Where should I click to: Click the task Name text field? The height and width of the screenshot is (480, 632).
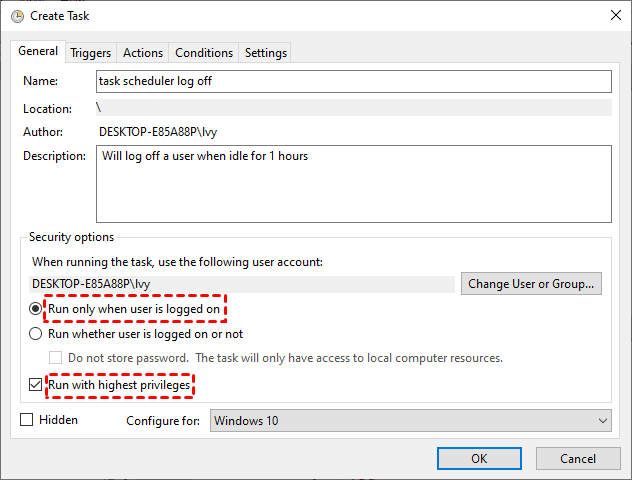click(x=353, y=81)
